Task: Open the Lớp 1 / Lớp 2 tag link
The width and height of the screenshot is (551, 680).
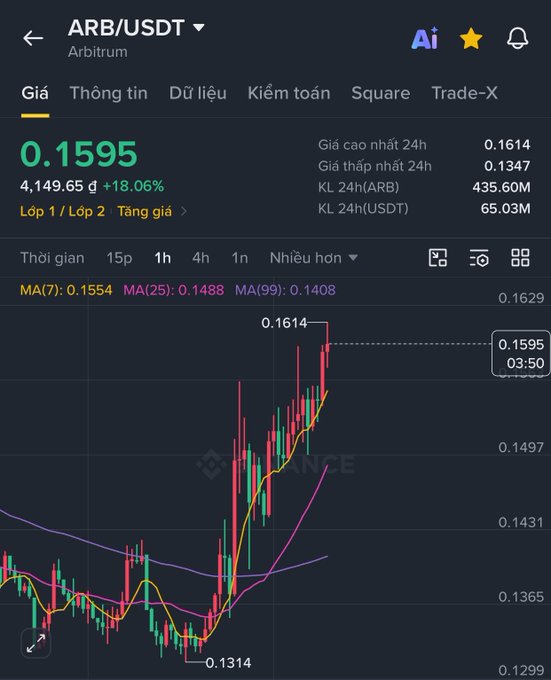Action: [62, 211]
